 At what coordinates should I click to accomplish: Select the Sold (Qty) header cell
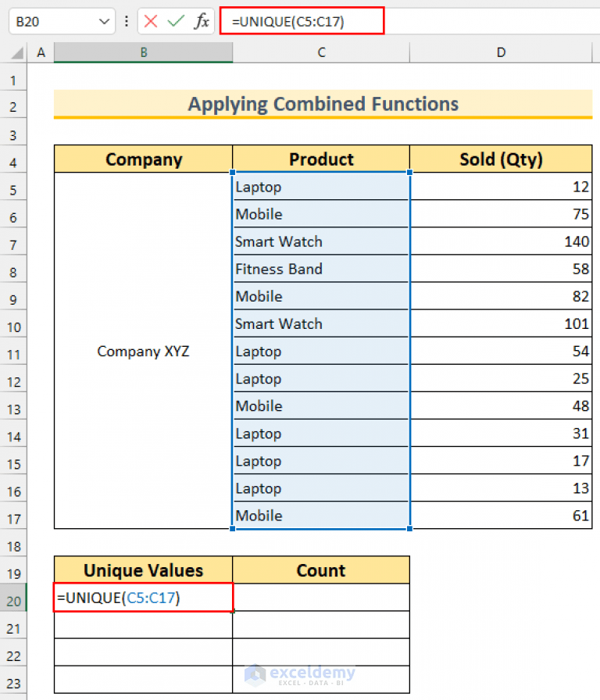coord(500,159)
